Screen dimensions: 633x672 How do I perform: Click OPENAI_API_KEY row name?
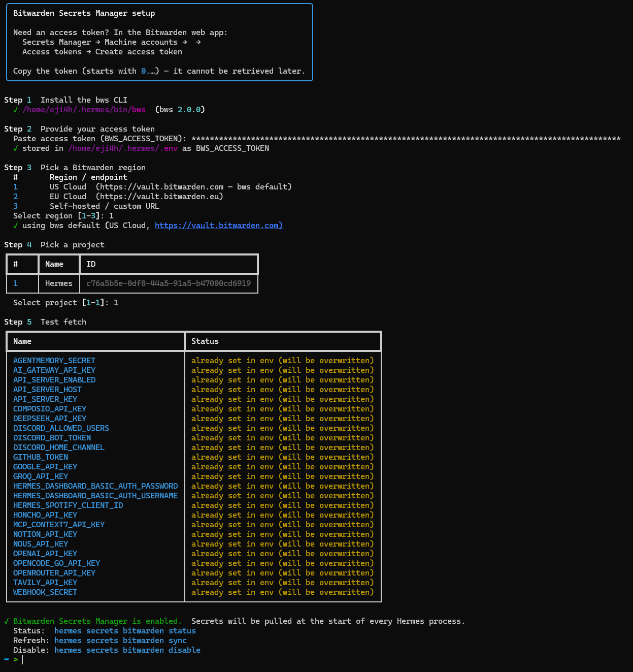[45, 554]
